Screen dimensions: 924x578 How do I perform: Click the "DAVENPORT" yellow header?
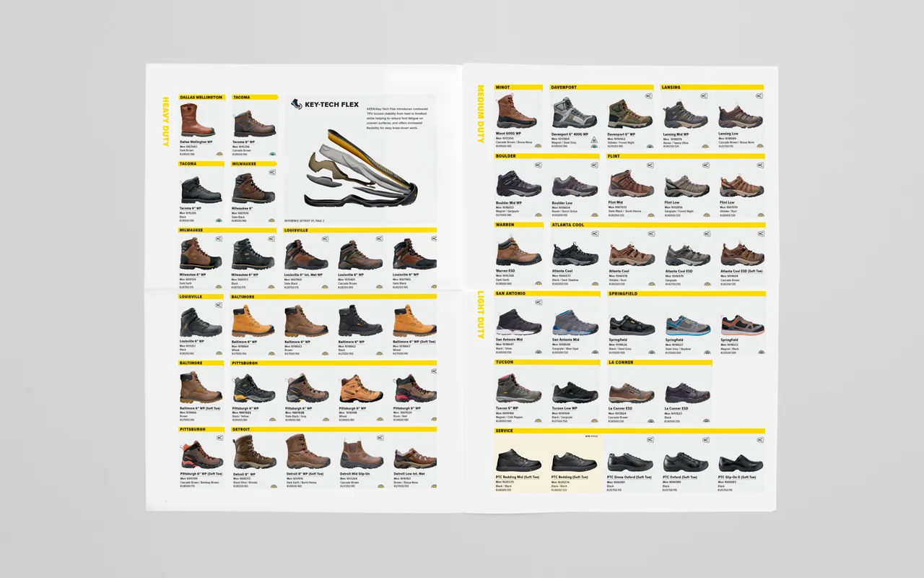[x=602, y=87]
